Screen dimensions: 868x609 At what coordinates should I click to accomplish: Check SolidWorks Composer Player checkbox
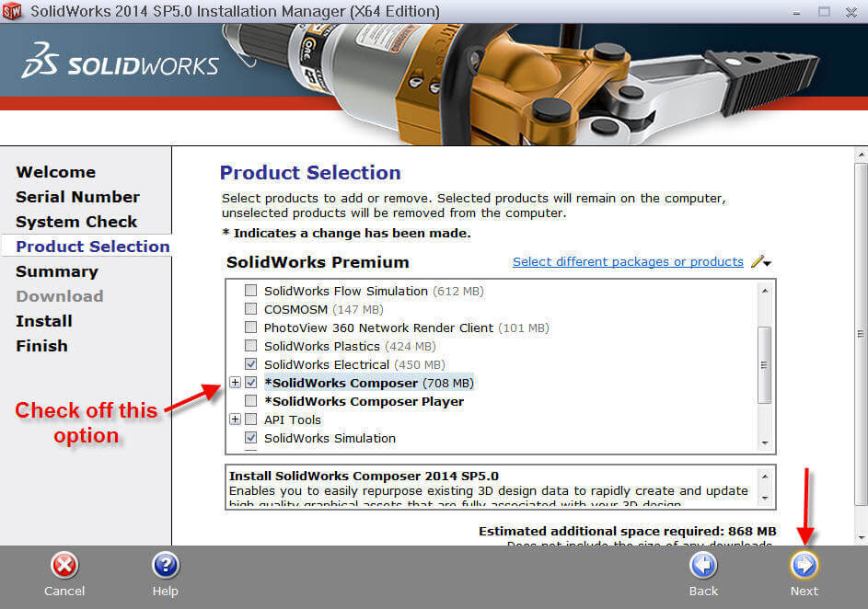pos(250,400)
